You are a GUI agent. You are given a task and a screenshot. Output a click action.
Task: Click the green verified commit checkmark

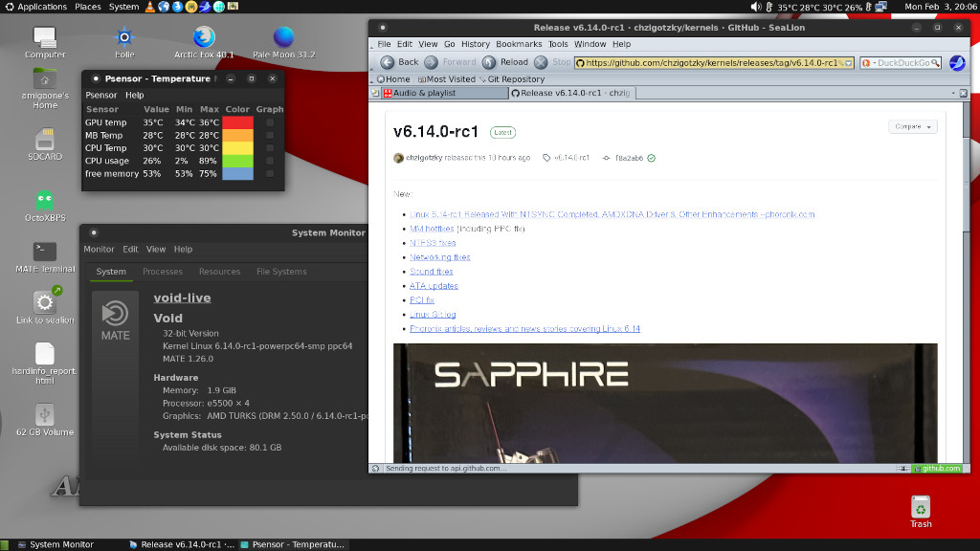651,158
